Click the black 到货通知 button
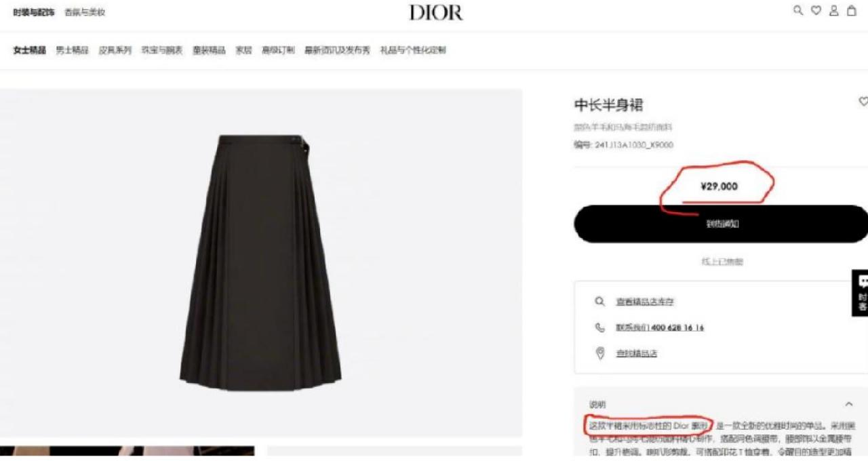The image size is (868, 461). click(x=721, y=224)
